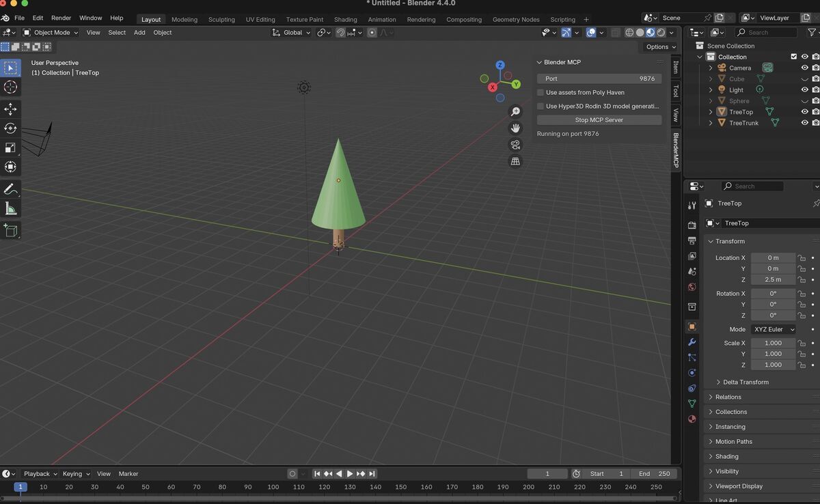Disable TreeTrunk in renders camera icon

[x=815, y=123]
